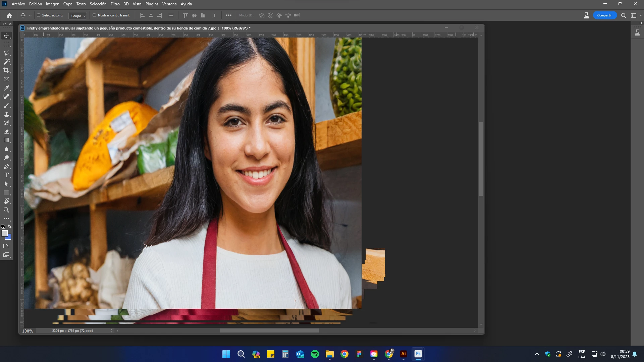This screenshot has width=644, height=362.
Task: Activate the Pen tool
Action: pos(6,167)
